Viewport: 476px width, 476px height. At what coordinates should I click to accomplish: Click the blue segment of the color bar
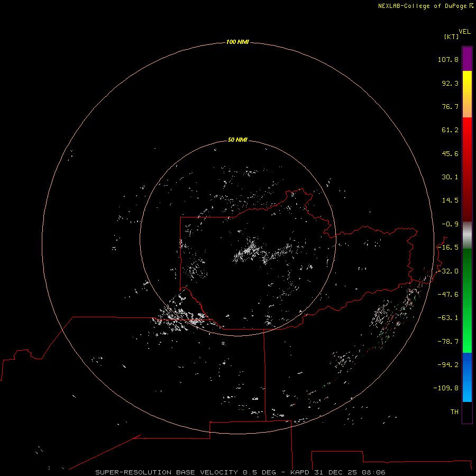pyautogui.click(x=467, y=377)
